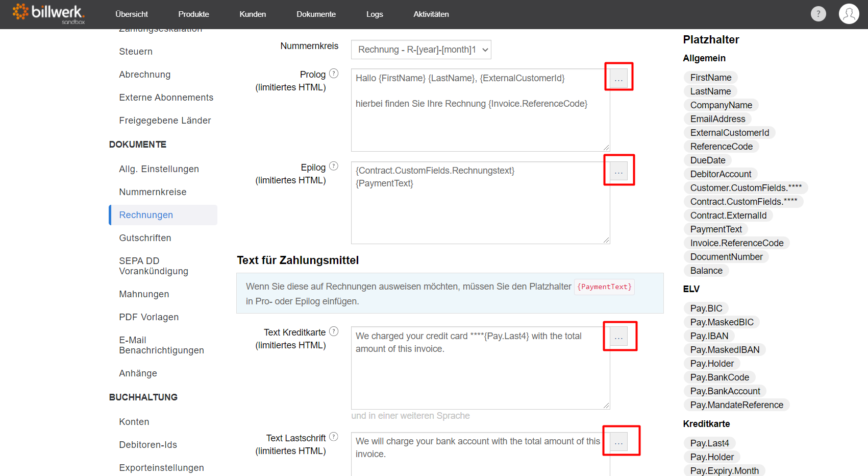Open Debitoren-Ids settings
Screen dimensions: 868x476
click(x=148, y=445)
